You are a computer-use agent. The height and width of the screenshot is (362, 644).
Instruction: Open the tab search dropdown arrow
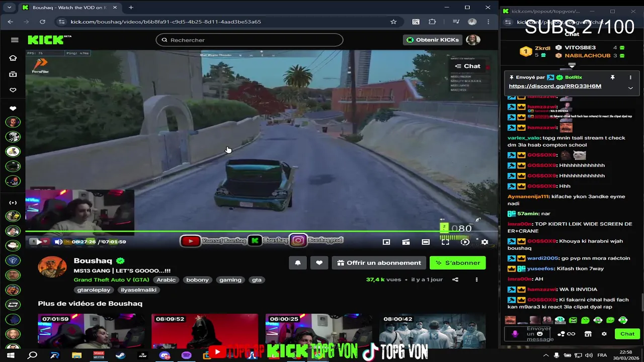(9, 8)
